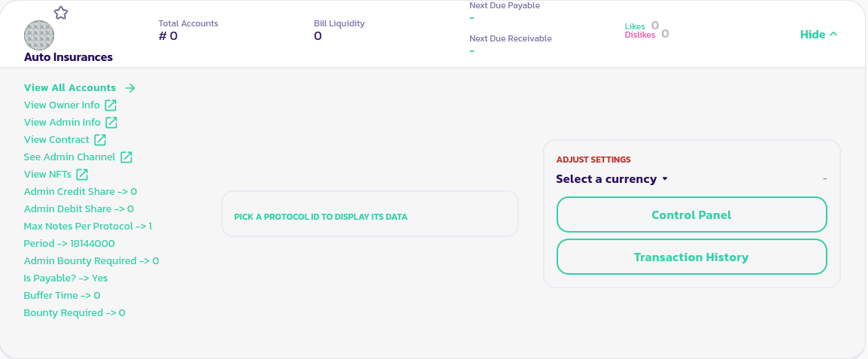The width and height of the screenshot is (868, 359).
Task: Click the View Owner Info link
Action: tap(62, 105)
